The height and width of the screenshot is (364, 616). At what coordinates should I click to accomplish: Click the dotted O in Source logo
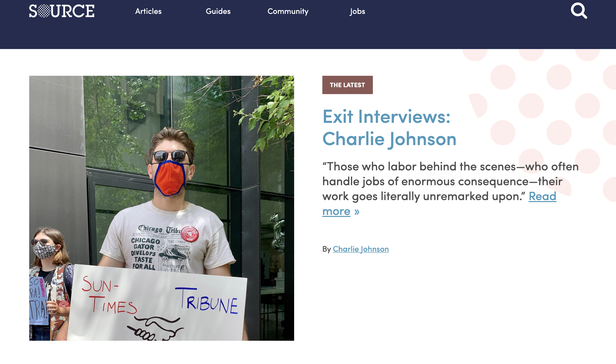[x=44, y=11]
